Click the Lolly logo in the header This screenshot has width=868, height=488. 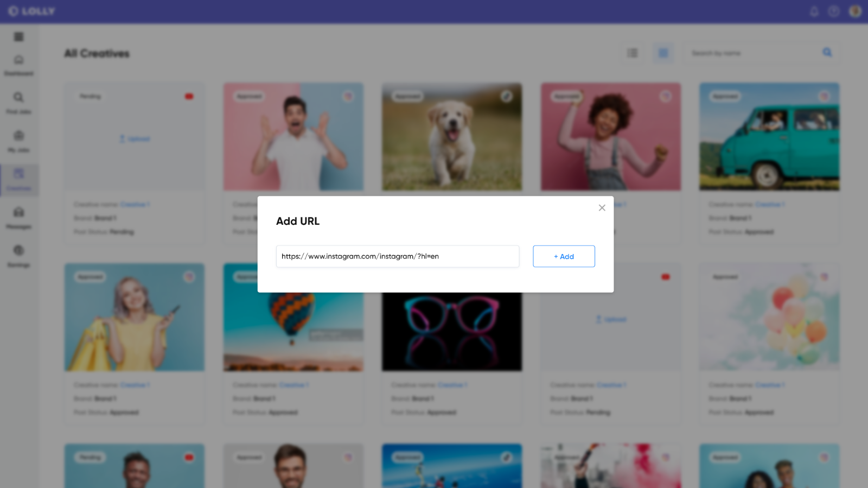point(31,11)
